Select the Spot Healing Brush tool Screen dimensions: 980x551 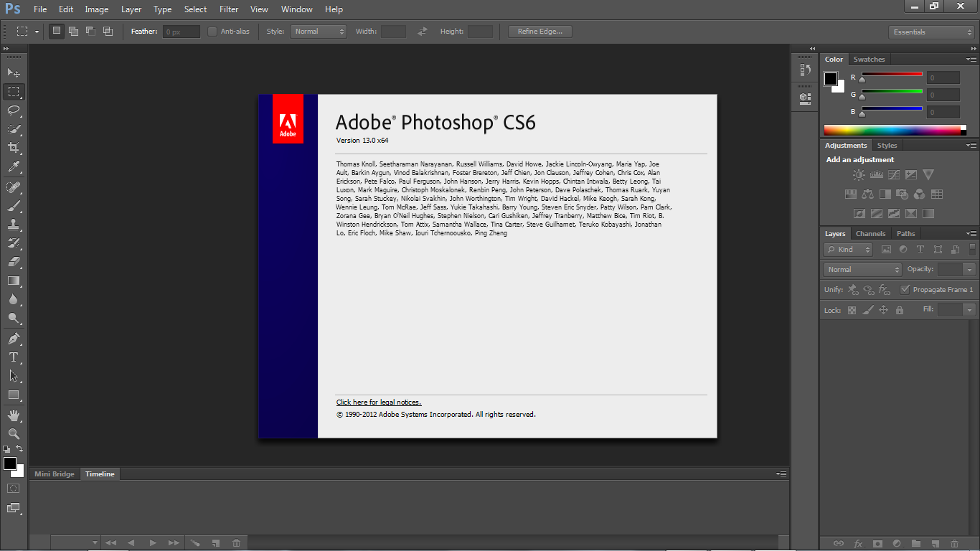point(14,187)
